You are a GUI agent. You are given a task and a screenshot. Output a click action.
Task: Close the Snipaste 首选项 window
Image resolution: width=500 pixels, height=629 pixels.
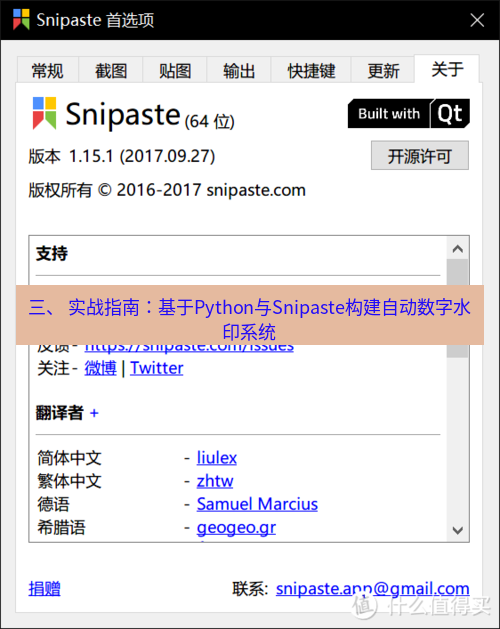pyautogui.click(x=477, y=20)
